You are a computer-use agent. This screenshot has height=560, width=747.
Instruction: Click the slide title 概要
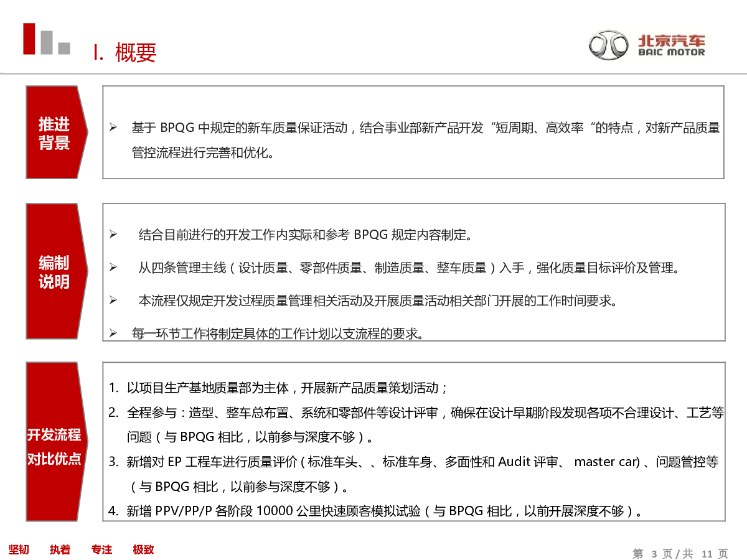136,53
